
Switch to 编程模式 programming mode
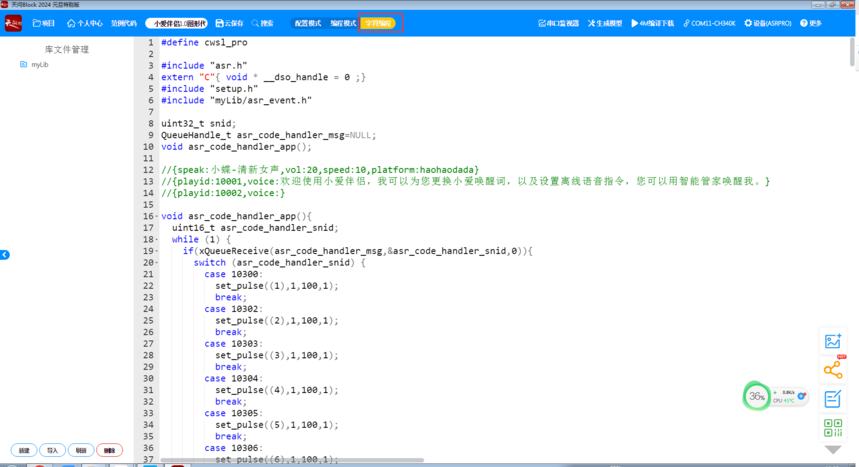pyautogui.click(x=343, y=24)
